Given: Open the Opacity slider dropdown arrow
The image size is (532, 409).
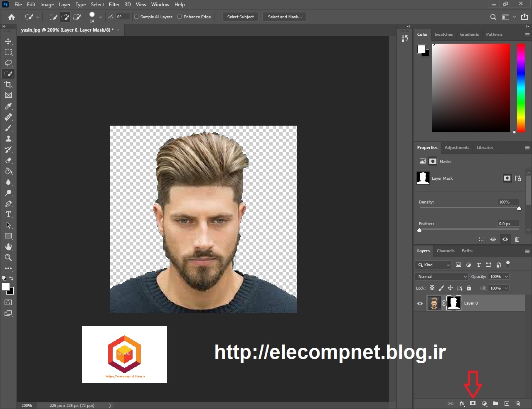Looking at the screenshot, I should click(x=506, y=276).
